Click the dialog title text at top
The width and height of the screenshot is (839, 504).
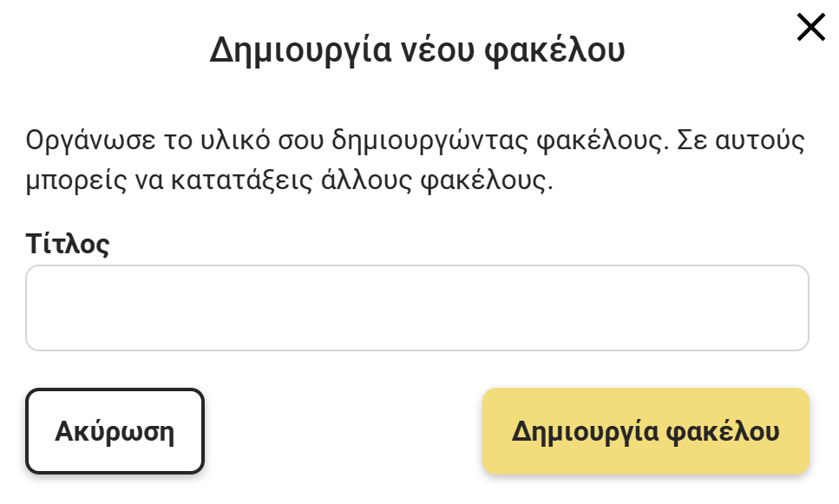pyautogui.click(x=417, y=50)
